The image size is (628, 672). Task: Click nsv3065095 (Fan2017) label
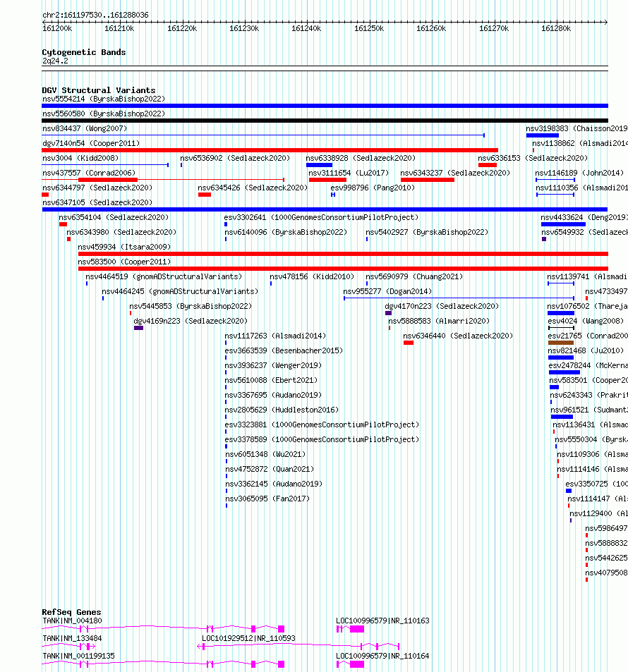[x=267, y=499]
